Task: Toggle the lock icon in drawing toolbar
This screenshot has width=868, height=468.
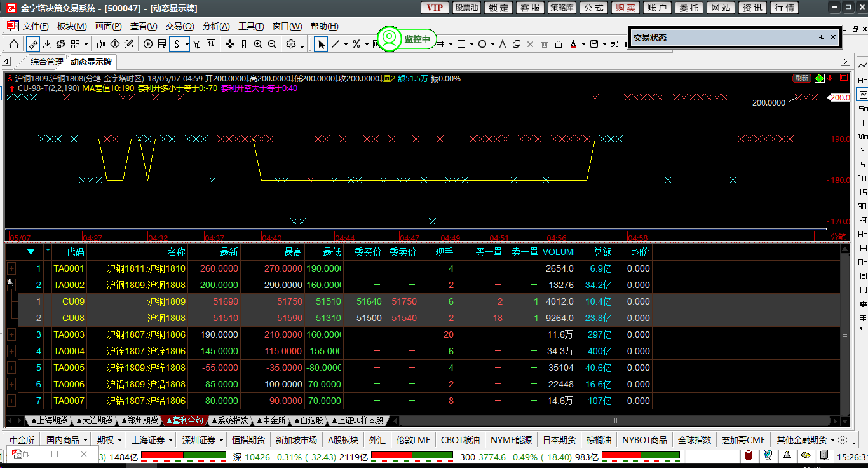Action: pos(558,44)
